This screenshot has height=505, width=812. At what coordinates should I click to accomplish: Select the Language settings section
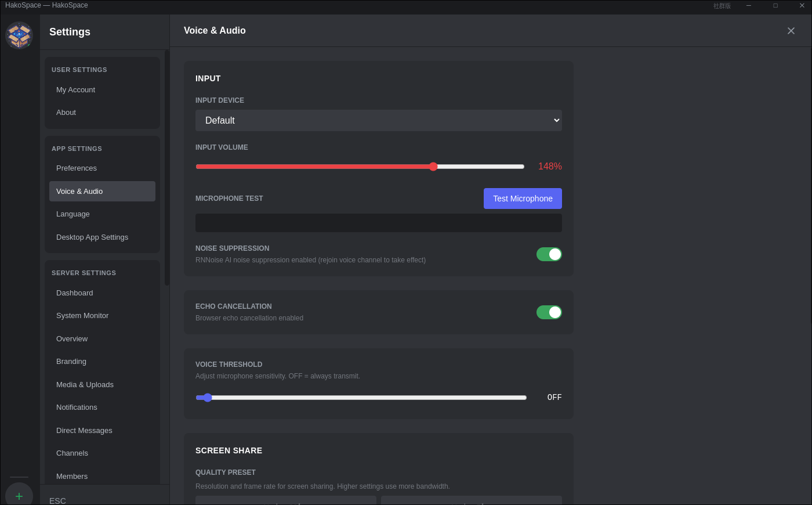click(72, 214)
